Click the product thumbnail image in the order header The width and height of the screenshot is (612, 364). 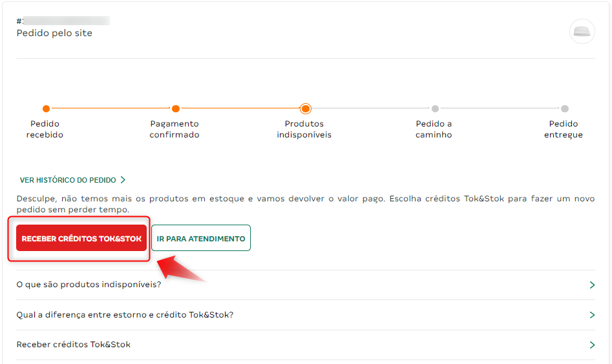(x=582, y=31)
